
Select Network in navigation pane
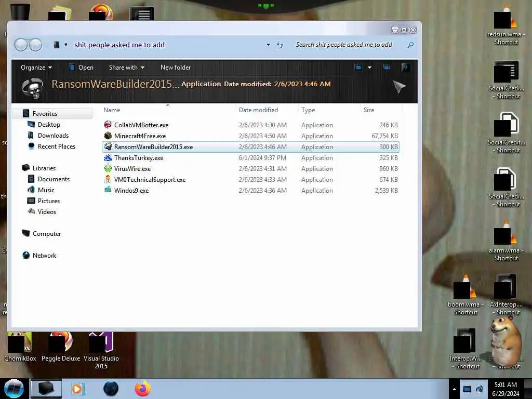click(x=44, y=255)
